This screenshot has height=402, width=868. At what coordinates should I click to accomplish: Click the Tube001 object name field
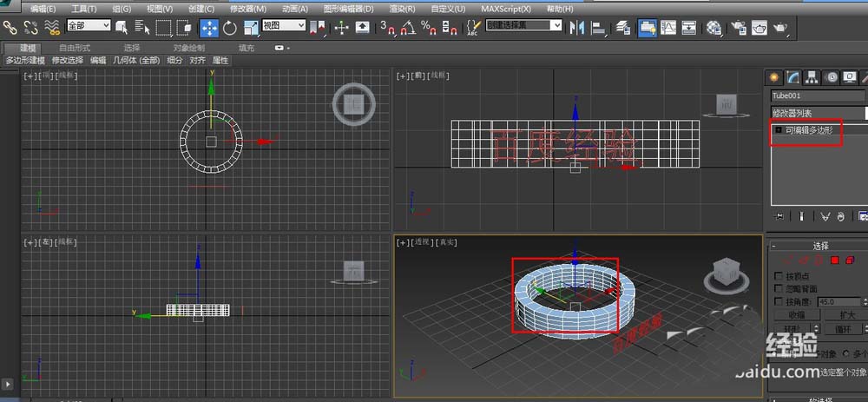click(x=819, y=96)
